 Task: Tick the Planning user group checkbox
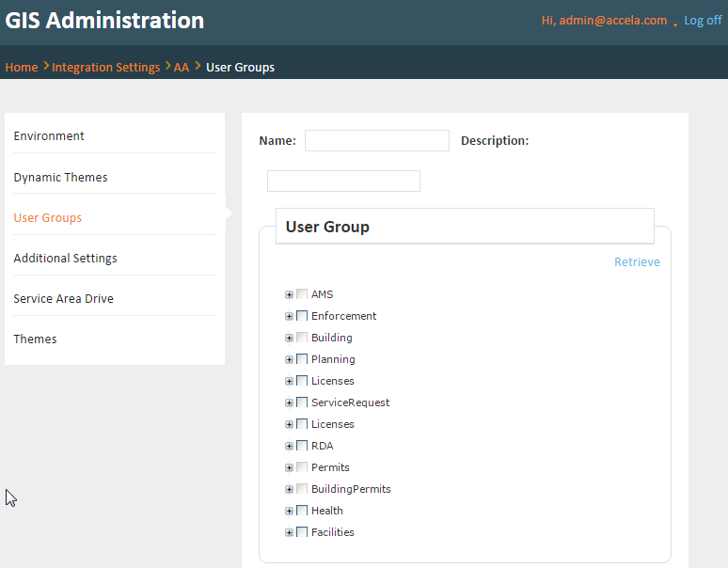tap(302, 359)
